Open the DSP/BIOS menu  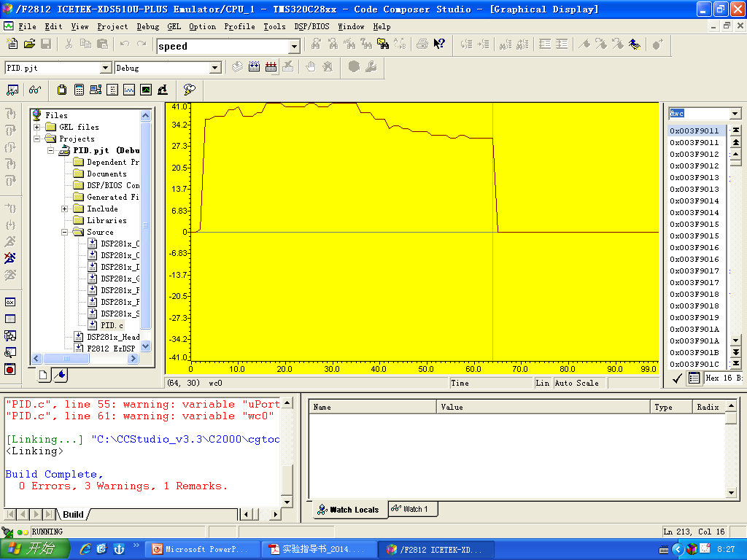click(x=311, y=27)
